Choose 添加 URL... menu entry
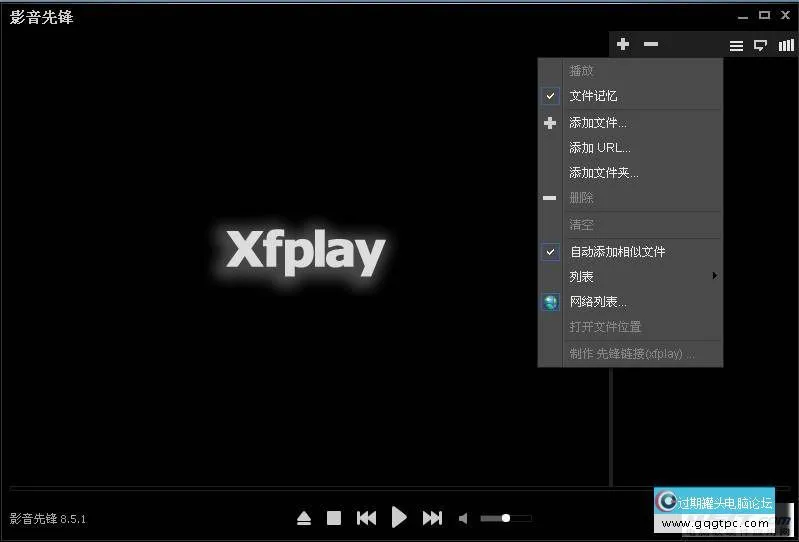799x542 pixels. pos(630,148)
